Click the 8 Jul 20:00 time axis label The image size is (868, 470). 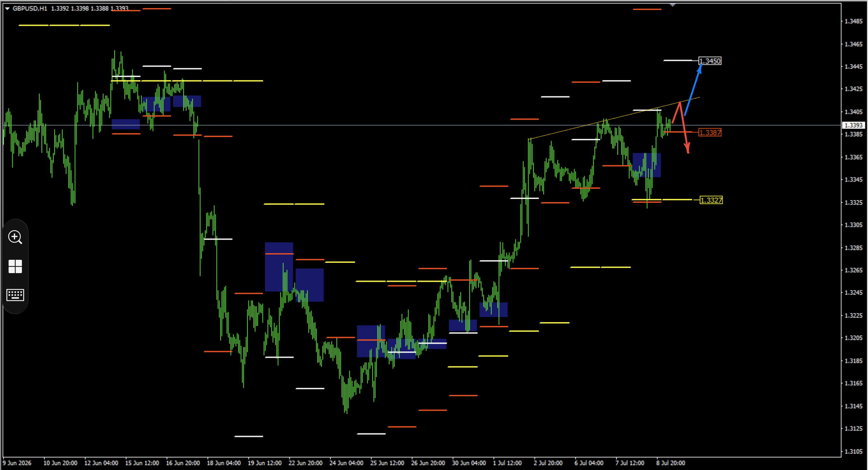click(x=671, y=463)
